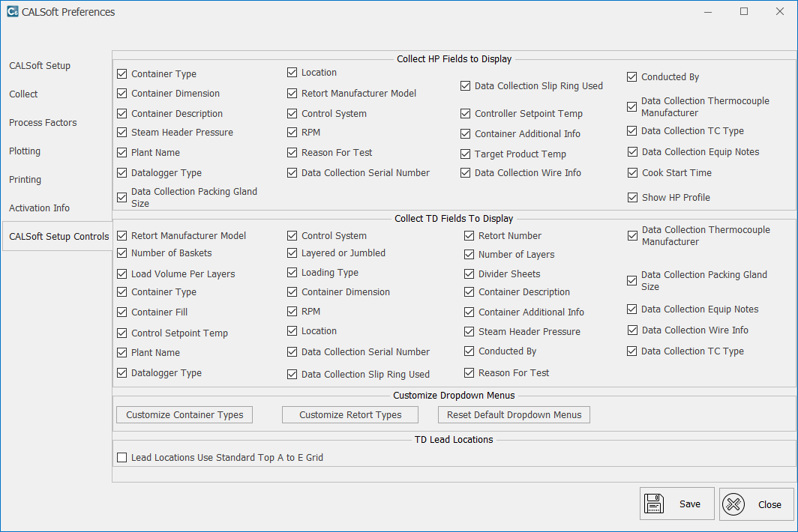Uncheck RPM in HP fields
This screenshot has height=532, width=798.
coord(292,132)
